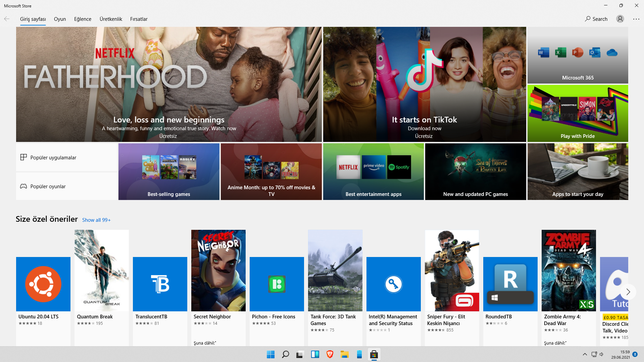Select the Fırsatlar tab
Viewport: 644px width, 362px height.
pos(139,19)
